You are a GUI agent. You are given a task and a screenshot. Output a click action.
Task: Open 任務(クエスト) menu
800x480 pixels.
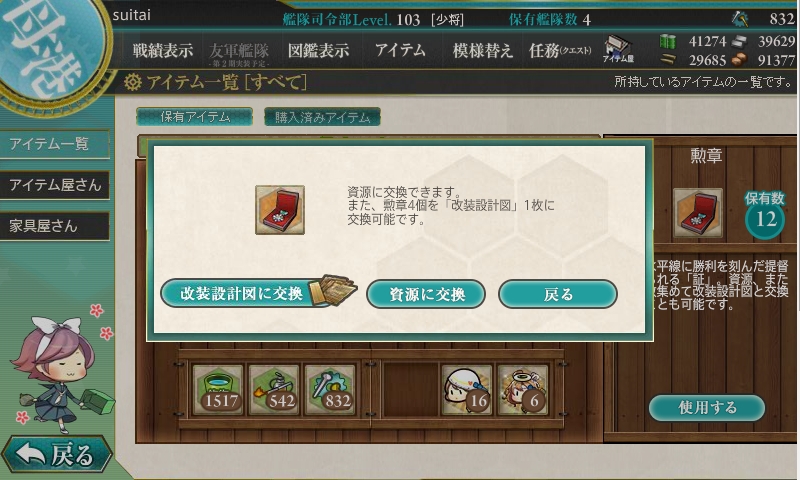(560, 50)
